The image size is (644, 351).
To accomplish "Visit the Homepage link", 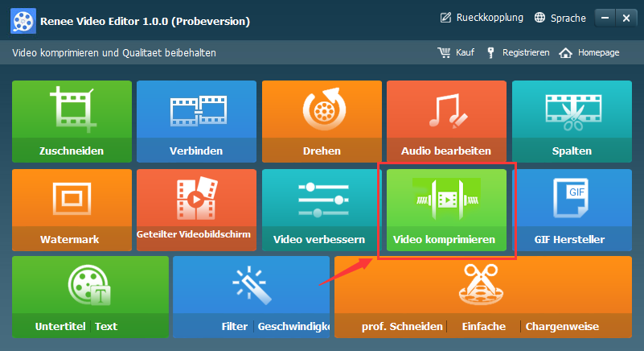I will point(599,52).
